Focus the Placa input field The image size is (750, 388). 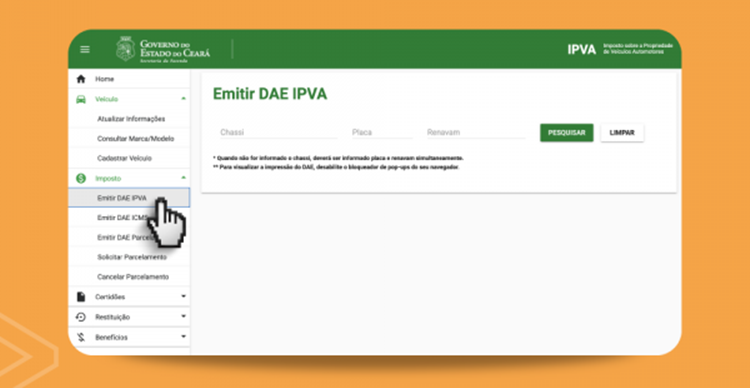pos(382,133)
